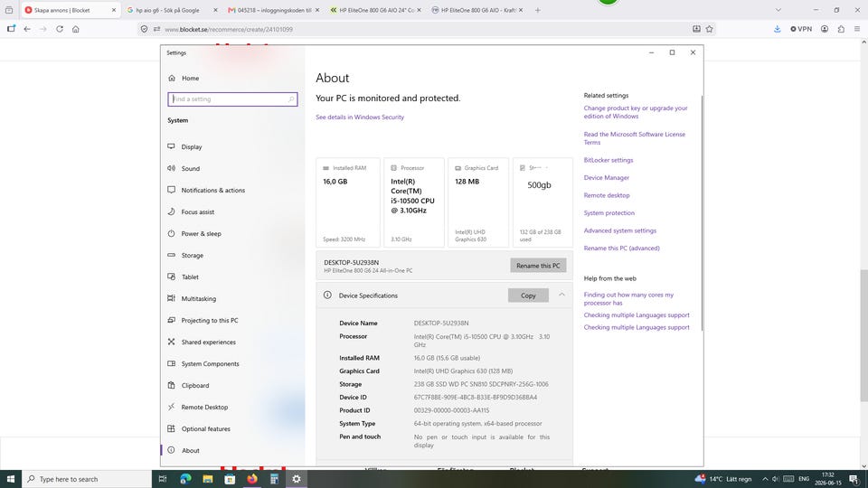Click the Find a setting search box

[x=232, y=99]
